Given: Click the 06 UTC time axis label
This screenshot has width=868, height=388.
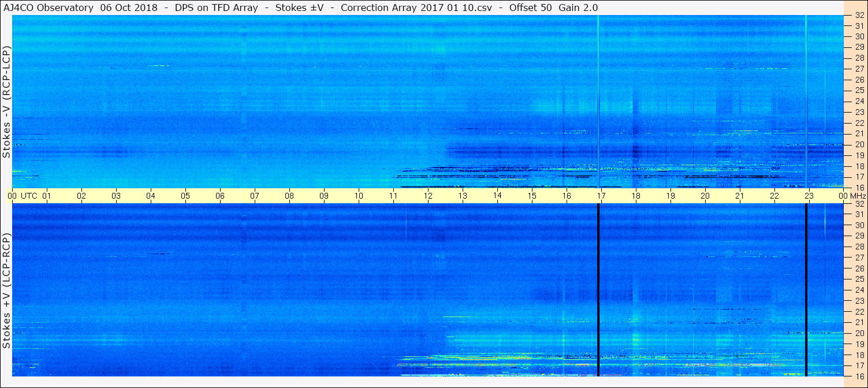Looking at the screenshot, I should click(x=220, y=196).
